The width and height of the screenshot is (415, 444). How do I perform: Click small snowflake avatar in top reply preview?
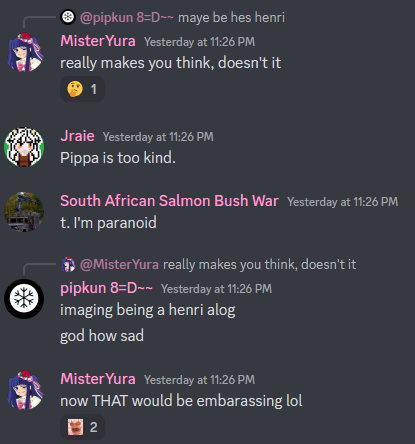(68, 17)
